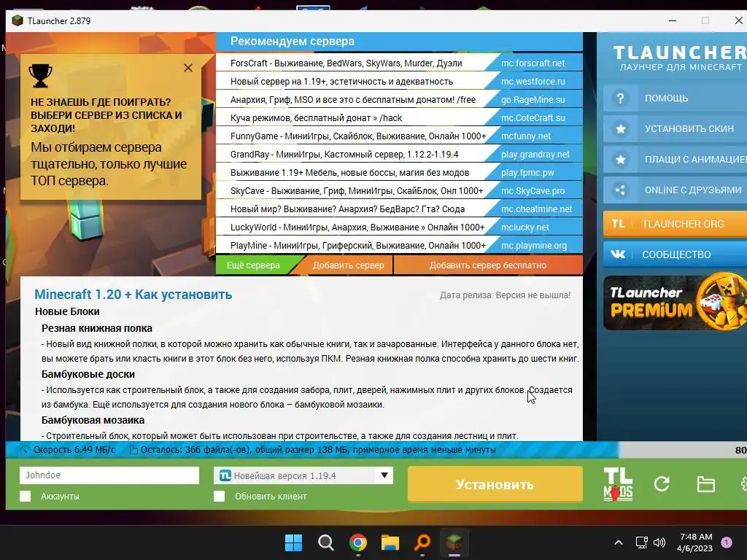Select Установить скин in the sidebar
This screenshot has height=560, width=747.
click(x=675, y=129)
